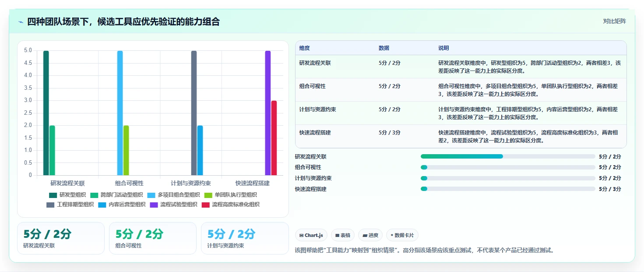Click the gray 工程排期型组织 bar
Screen dimensions: 644x272
[x=194, y=113]
